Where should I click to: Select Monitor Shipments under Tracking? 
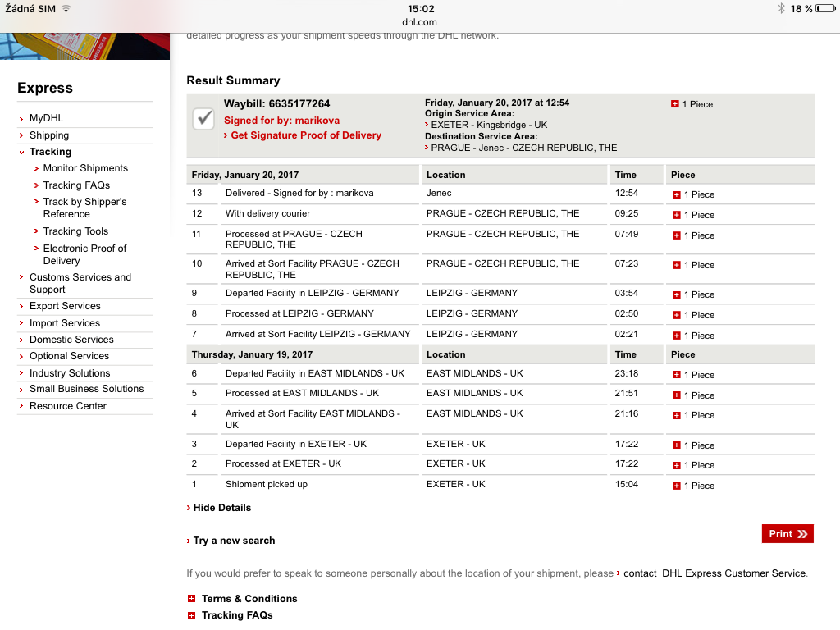pyautogui.click(x=85, y=168)
